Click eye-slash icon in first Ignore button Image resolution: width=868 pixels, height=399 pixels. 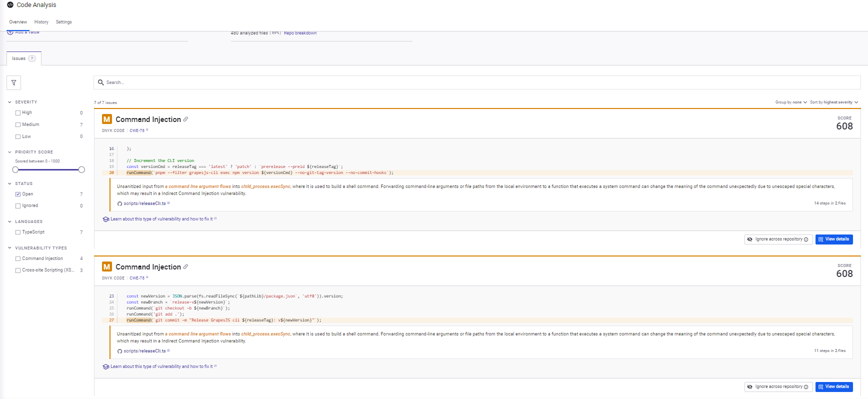point(749,239)
